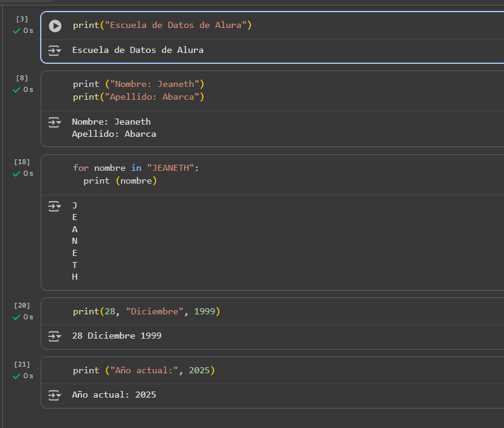Click the [18] execution count label

[22, 162]
